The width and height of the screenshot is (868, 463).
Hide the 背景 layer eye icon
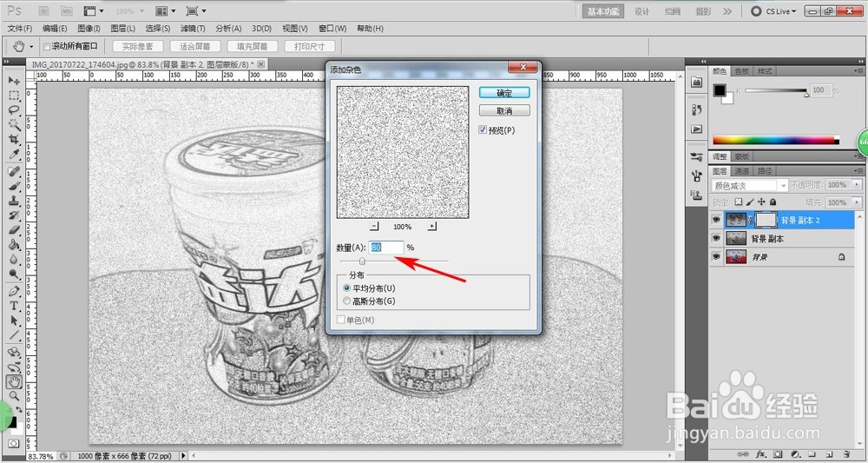(716, 257)
